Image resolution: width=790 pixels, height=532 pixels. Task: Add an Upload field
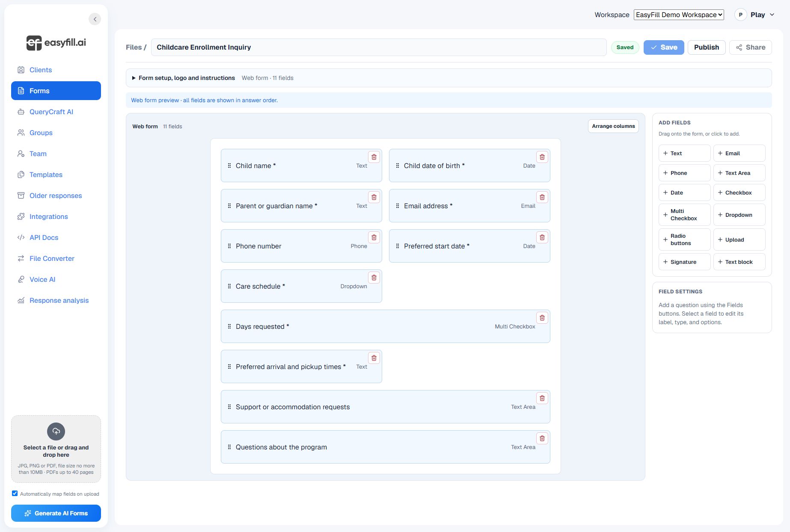click(x=740, y=239)
